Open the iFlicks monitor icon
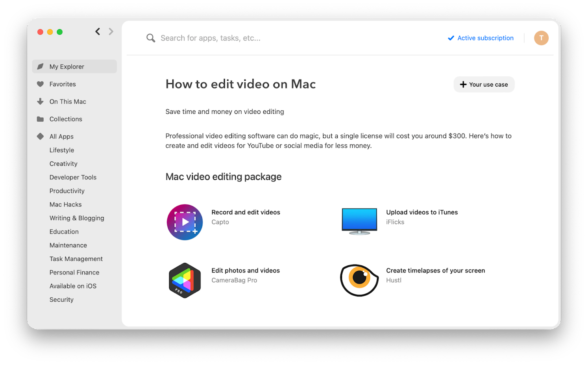 [359, 221]
